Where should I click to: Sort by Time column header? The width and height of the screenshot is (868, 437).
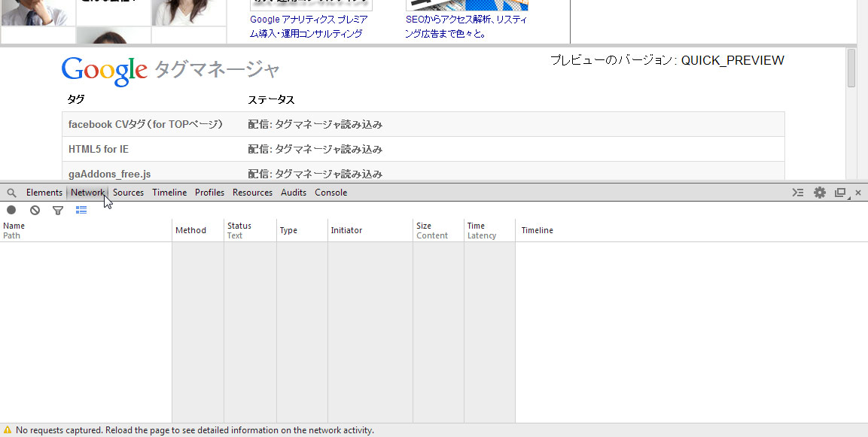pos(490,230)
